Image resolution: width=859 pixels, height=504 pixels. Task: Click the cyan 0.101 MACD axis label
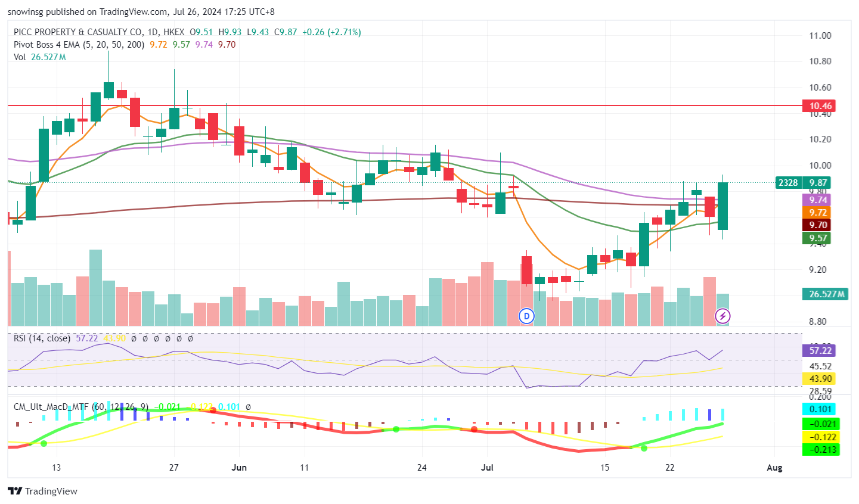click(819, 409)
